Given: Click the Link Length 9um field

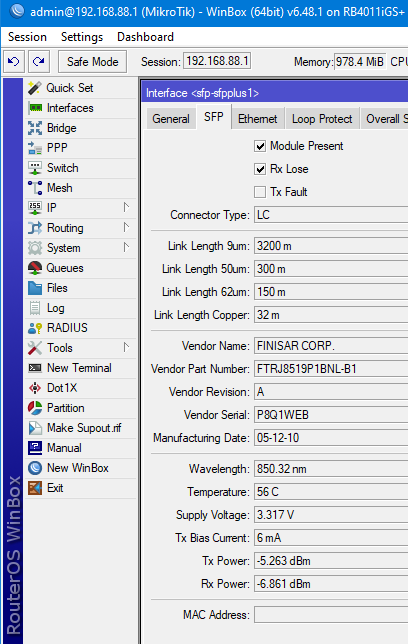Looking at the screenshot, I should pos(331,246).
